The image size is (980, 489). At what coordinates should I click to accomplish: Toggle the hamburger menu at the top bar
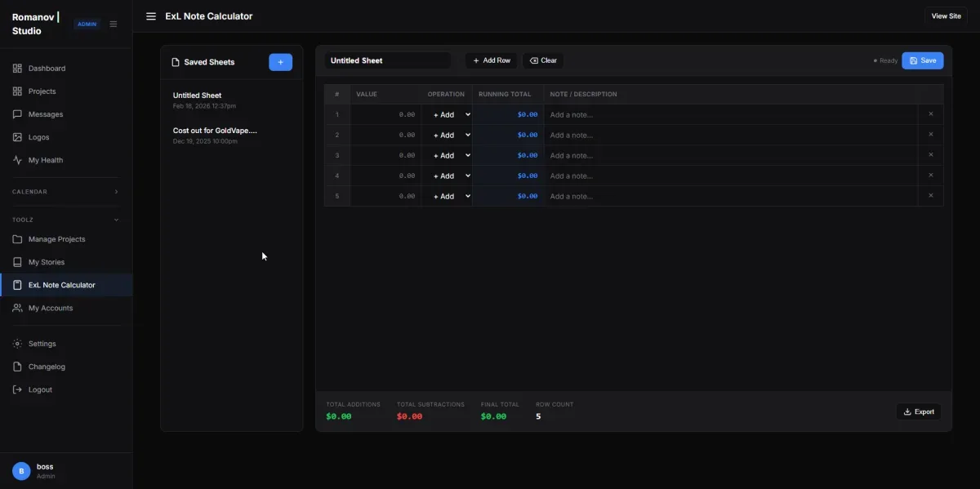click(151, 16)
